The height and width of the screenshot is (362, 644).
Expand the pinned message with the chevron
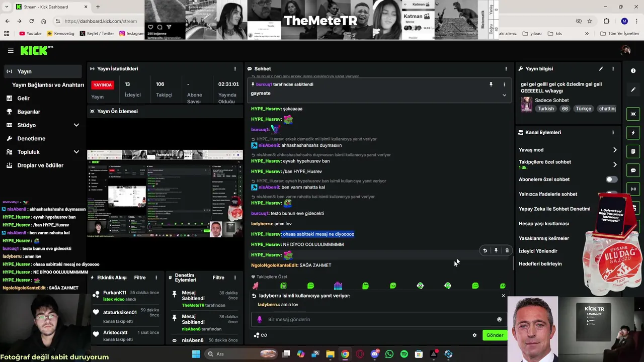click(x=504, y=95)
